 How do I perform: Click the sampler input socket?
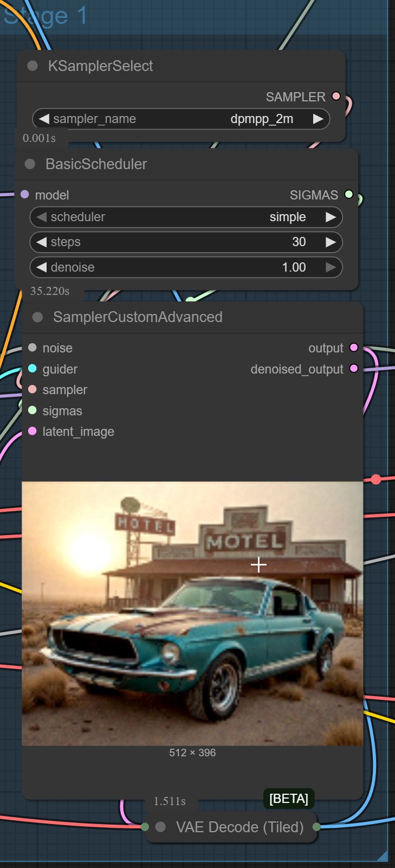pyautogui.click(x=32, y=389)
